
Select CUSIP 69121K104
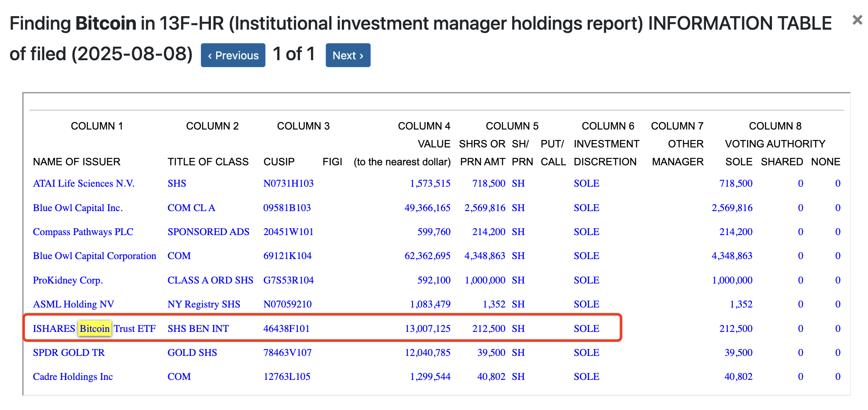(x=287, y=256)
